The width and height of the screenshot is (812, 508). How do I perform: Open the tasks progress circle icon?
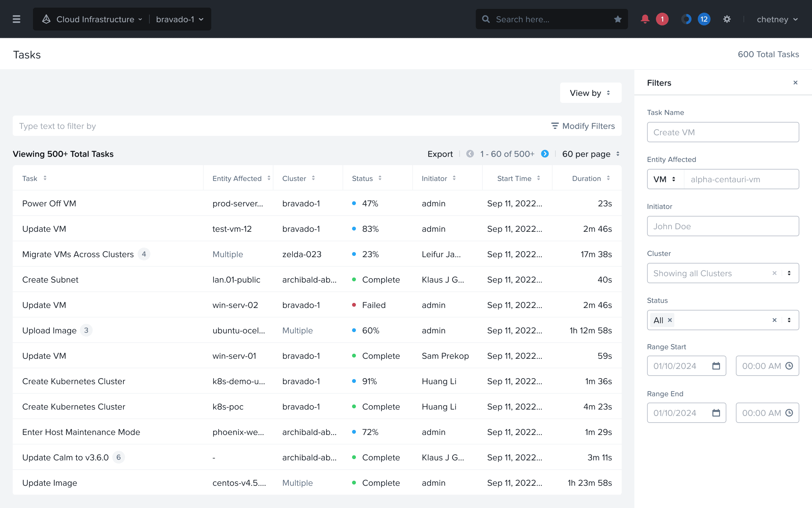point(686,19)
